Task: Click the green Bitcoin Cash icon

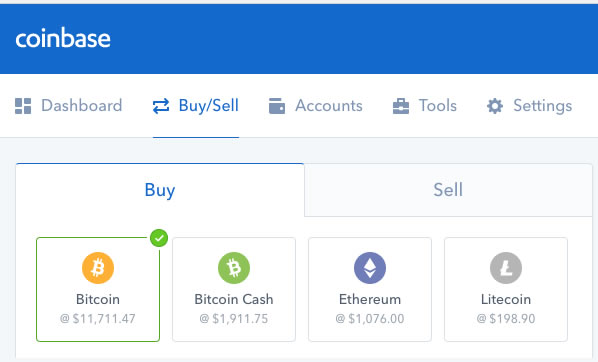Action: tap(234, 268)
